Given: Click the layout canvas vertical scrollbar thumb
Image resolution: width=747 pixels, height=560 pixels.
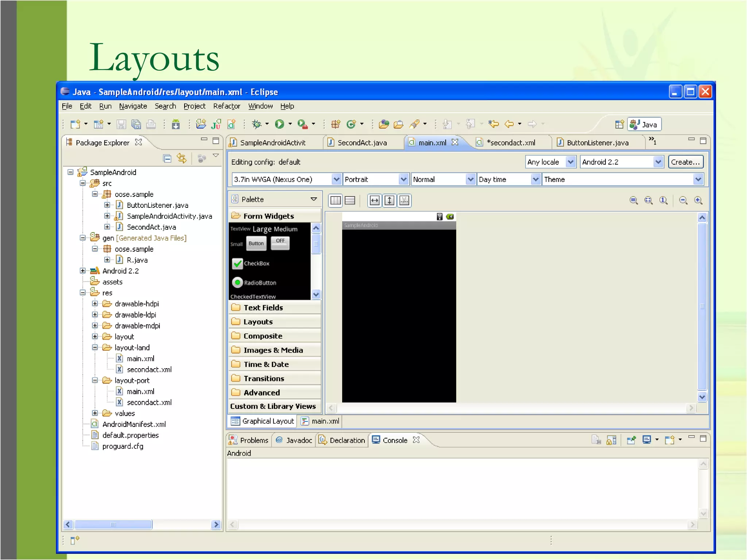Looking at the screenshot, I should [x=703, y=306].
